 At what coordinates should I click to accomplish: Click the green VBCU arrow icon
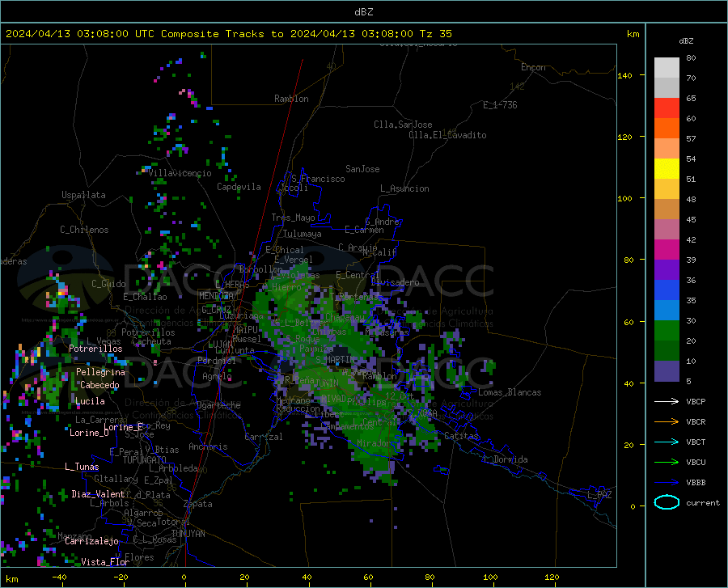[667, 463]
